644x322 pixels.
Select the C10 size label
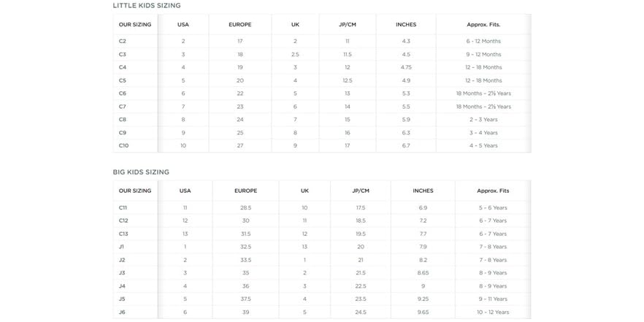tap(123, 145)
